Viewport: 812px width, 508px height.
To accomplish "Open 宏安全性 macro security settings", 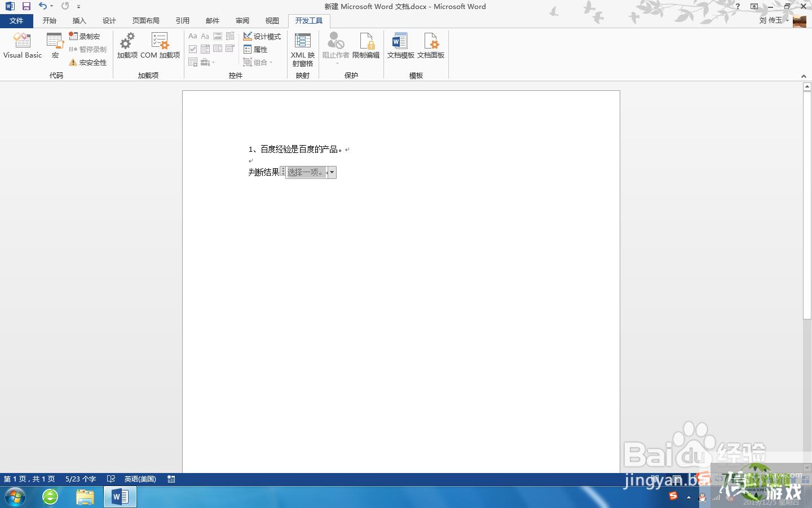I will 87,62.
